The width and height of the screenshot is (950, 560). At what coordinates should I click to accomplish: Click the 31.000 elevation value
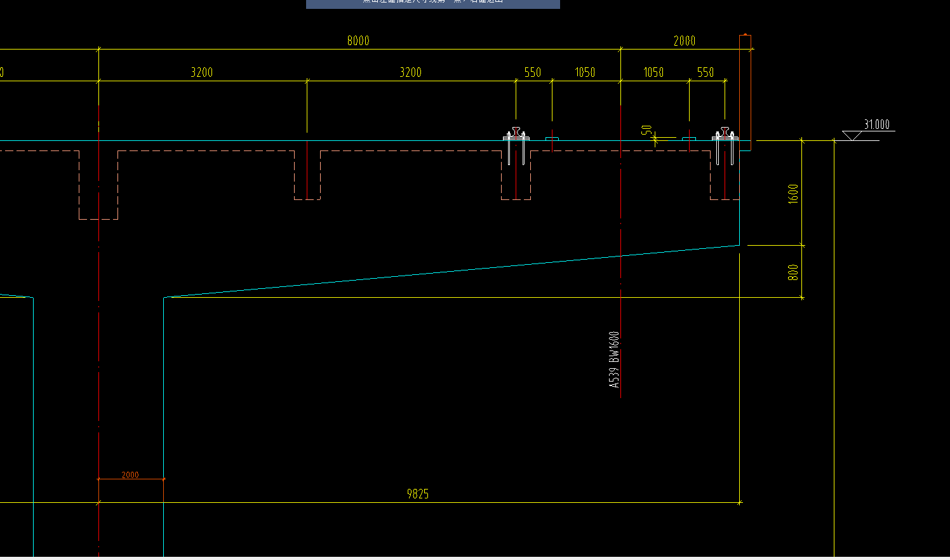click(x=877, y=124)
